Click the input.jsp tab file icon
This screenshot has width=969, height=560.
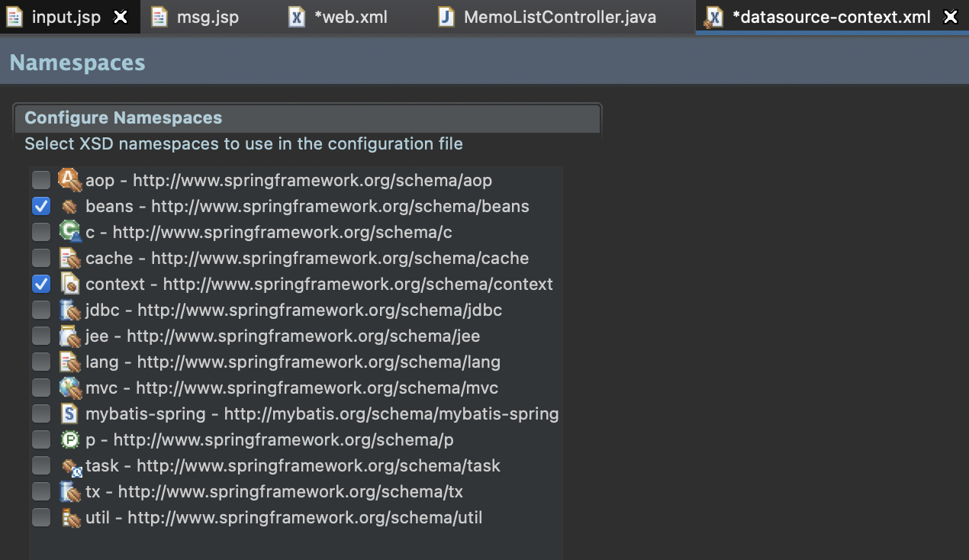(x=14, y=17)
